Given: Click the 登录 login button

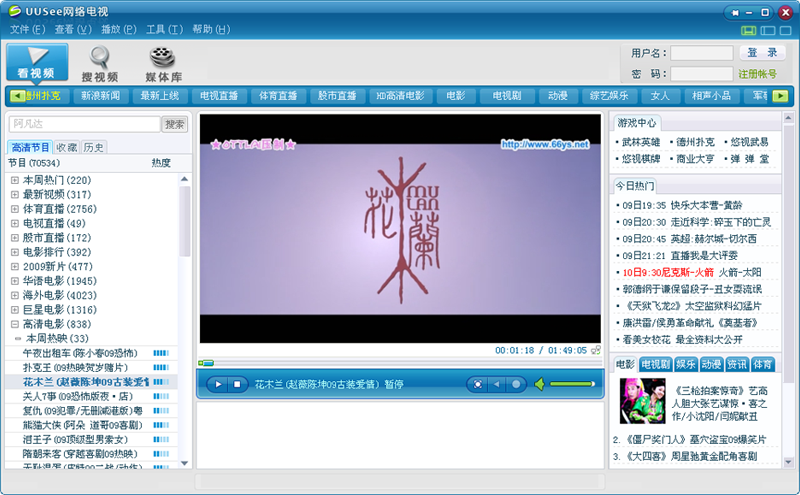Looking at the screenshot, I should [762, 52].
